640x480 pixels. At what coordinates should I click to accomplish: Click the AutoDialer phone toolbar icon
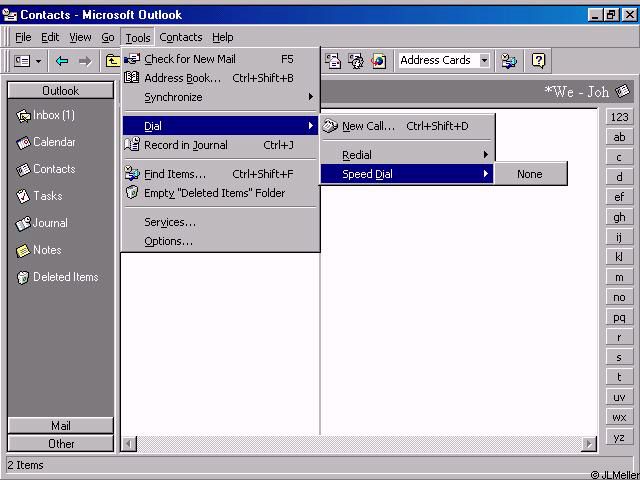[356, 61]
